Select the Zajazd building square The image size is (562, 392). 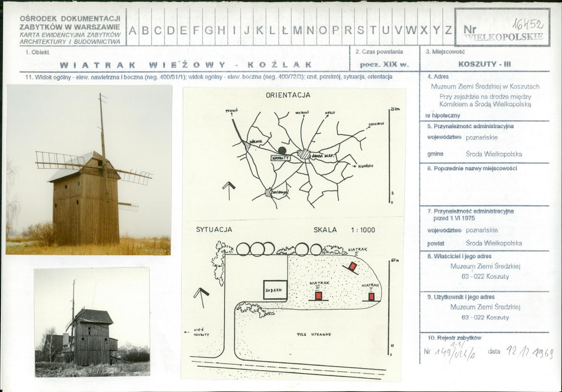tap(275, 289)
